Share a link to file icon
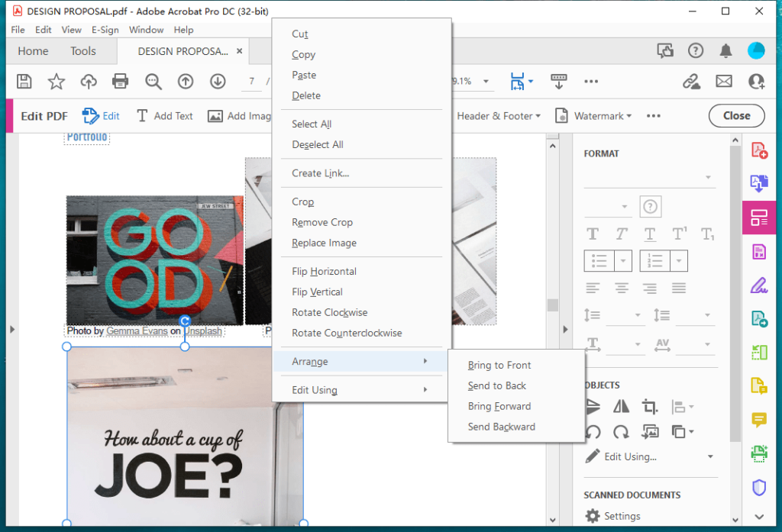The width and height of the screenshot is (782, 532). pos(691,81)
